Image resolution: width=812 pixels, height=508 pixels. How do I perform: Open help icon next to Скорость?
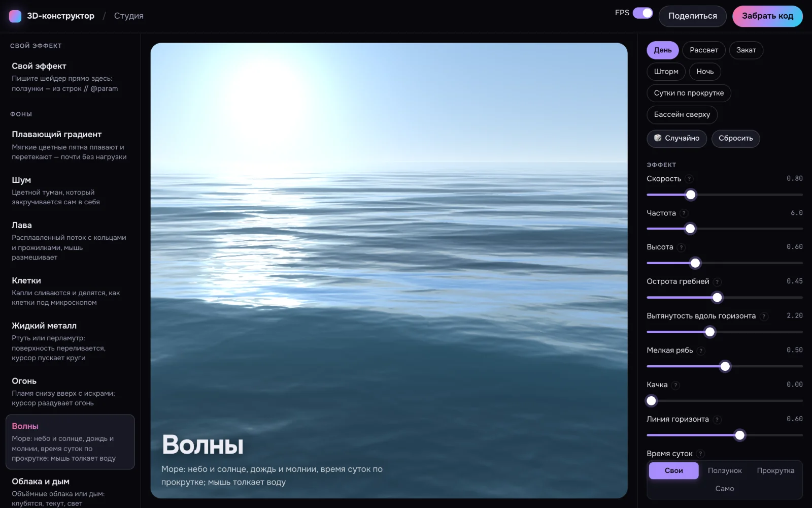point(689,179)
